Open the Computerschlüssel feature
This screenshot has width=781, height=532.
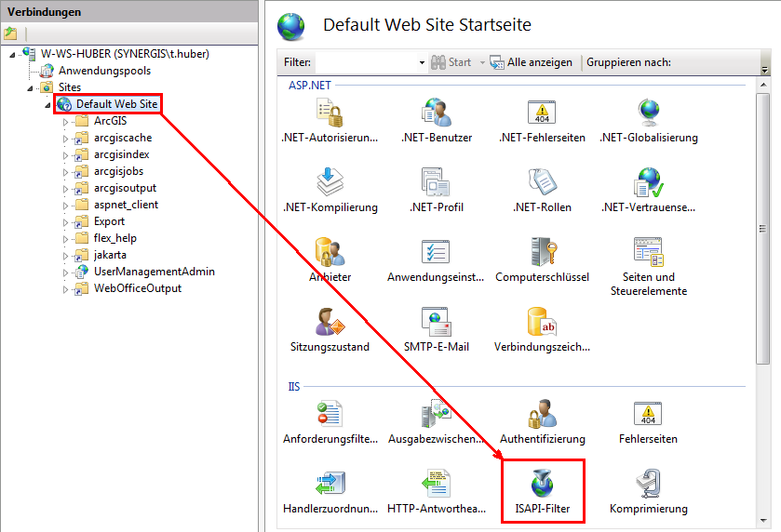pyautogui.click(x=542, y=259)
